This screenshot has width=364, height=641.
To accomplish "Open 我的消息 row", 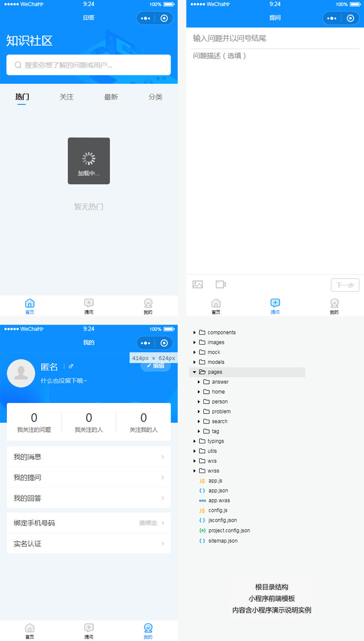I will (89, 457).
